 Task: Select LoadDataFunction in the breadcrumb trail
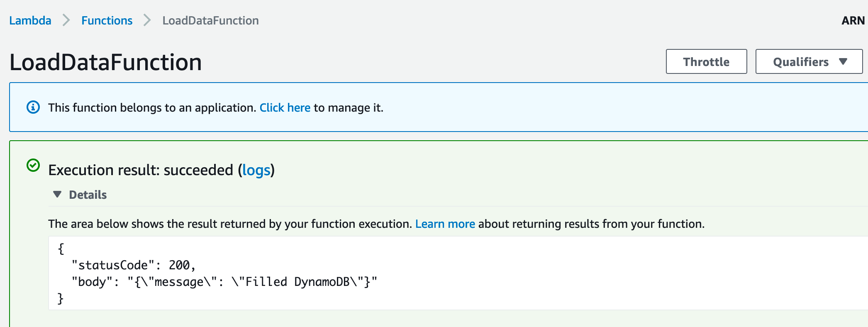point(210,20)
